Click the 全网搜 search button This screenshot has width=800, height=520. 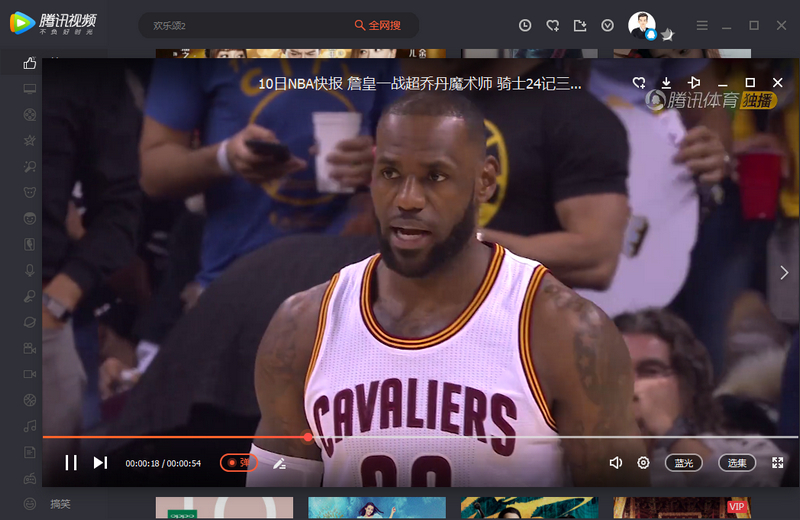378,25
